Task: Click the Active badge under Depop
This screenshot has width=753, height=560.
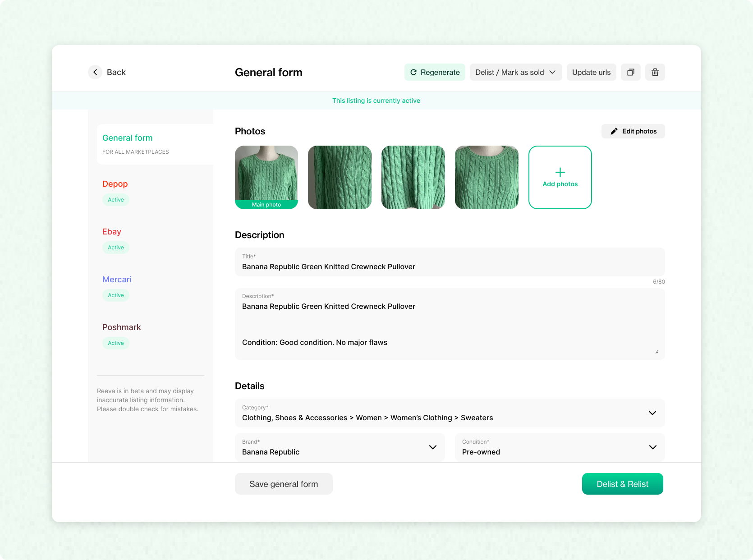Action: (x=116, y=200)
